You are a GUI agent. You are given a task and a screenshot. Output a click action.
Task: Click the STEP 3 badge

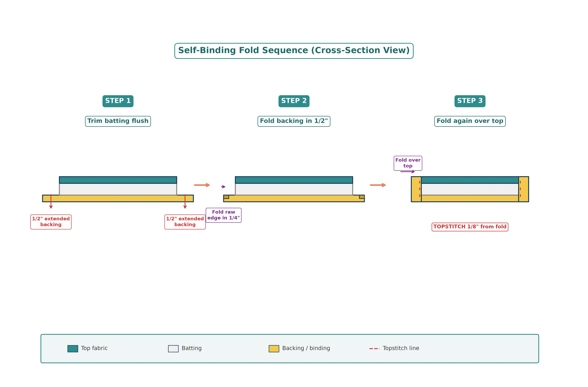coord(470,101)
